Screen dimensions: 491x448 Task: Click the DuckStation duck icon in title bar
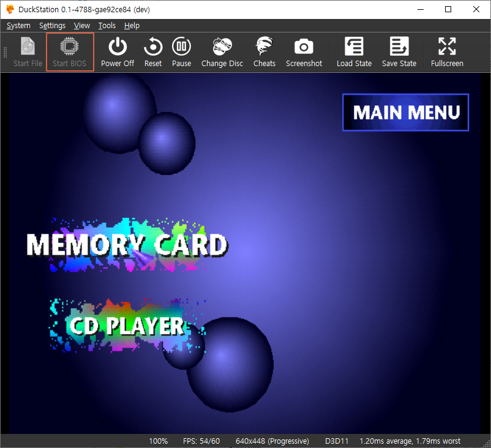tap(10, 9)
